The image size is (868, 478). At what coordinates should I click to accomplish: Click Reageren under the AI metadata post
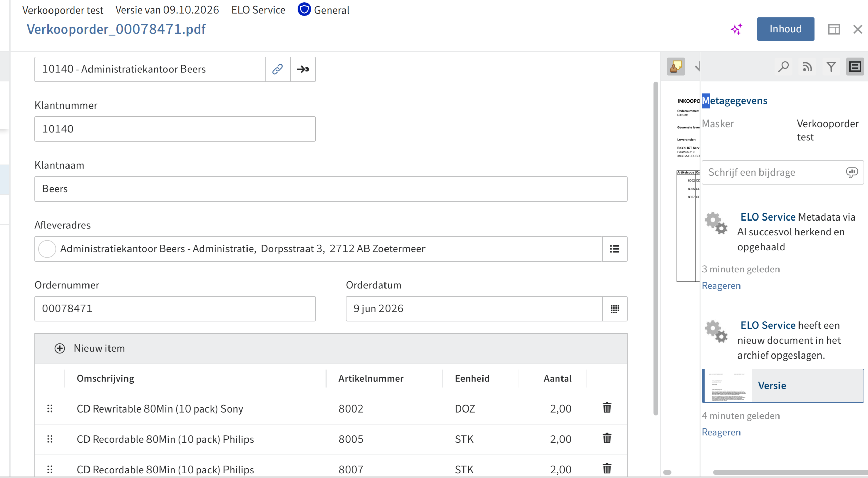click(x=721, y=286)
